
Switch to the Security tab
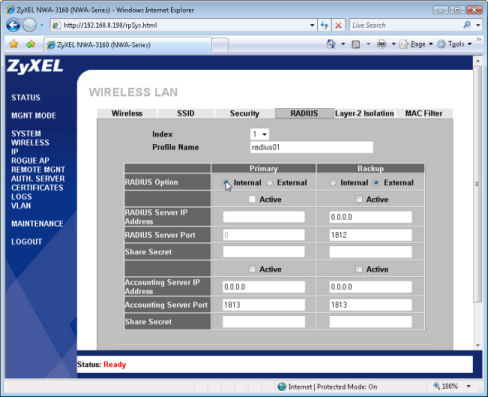[245, 113]
